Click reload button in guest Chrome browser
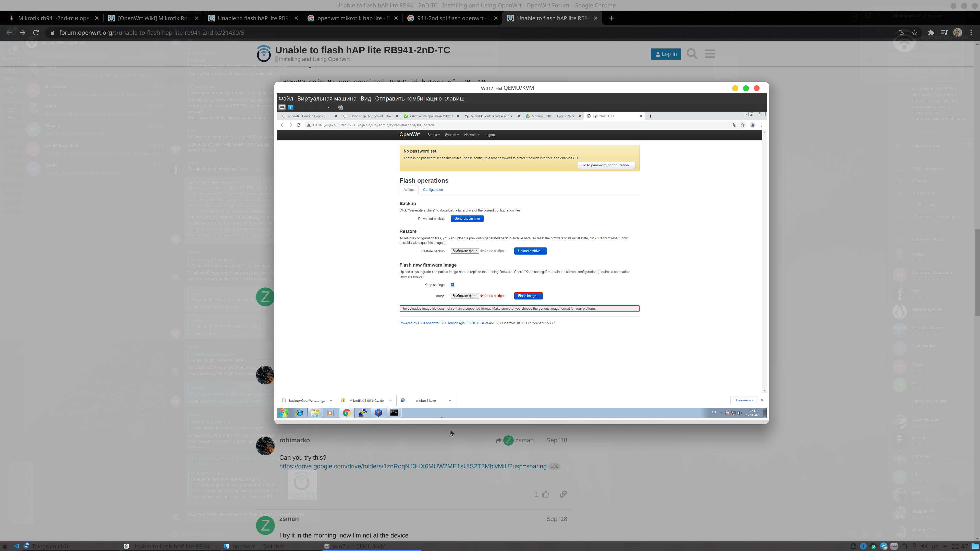 tap(299, 125)
